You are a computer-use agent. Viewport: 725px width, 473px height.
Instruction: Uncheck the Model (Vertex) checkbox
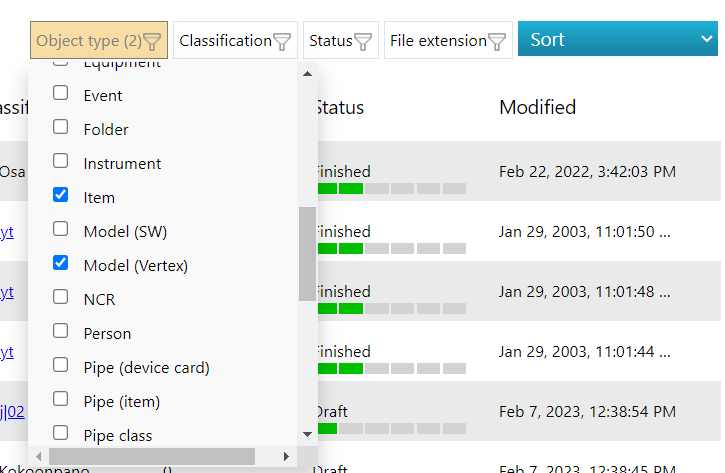[61, 264]
